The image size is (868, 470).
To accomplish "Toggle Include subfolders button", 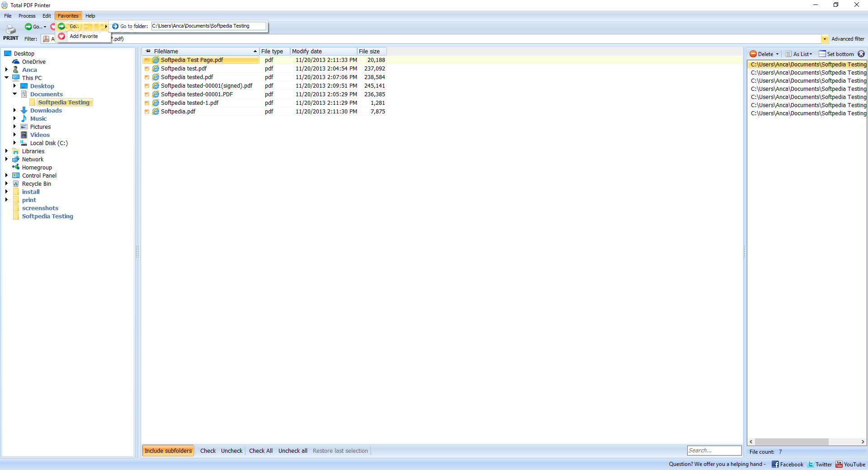I will tap(168, 451).
